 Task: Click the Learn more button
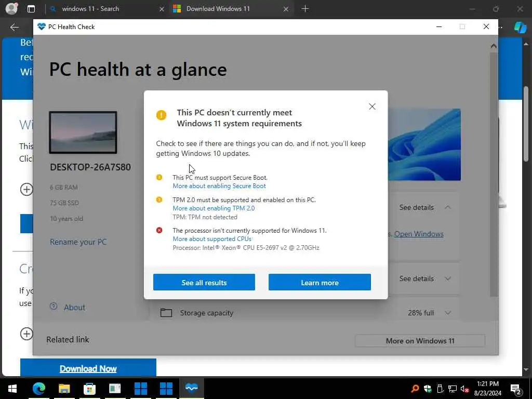pos(320,282)
